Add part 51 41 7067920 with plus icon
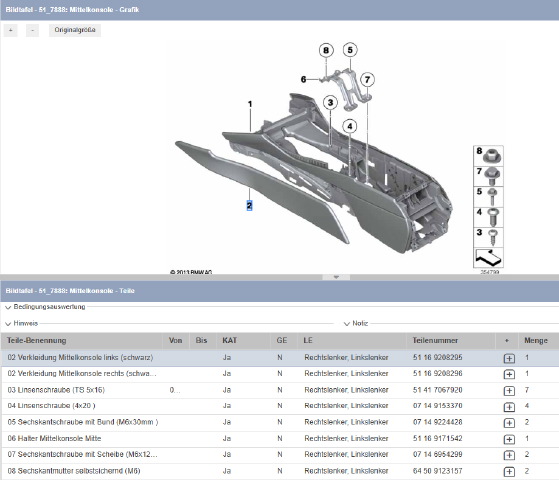Image resolution: width=559 pixels, height=480 pixels. tap(509, 391)
